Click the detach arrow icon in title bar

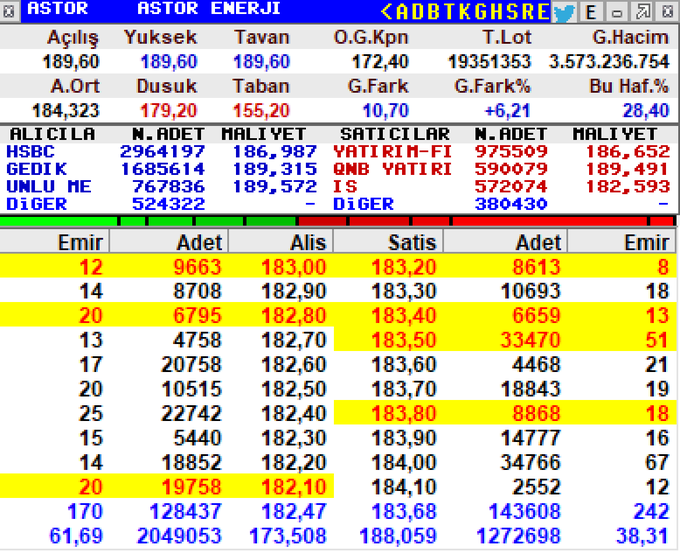pos(643,12)
